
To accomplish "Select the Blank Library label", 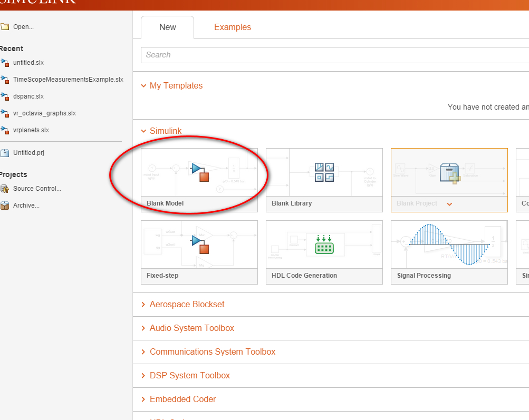I will pyautogui.click(x=292, y=203).
